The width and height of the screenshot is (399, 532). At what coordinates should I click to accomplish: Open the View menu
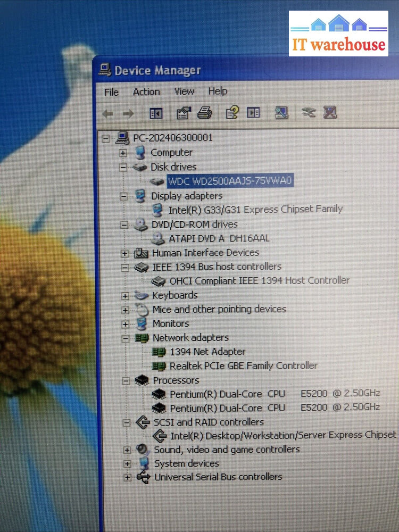pos(184,92)
